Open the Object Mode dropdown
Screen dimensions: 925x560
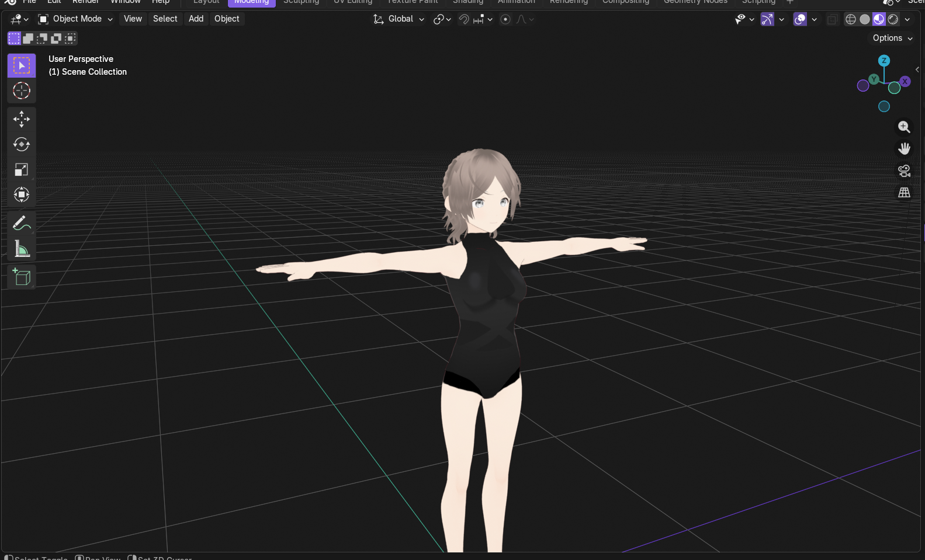75,19
